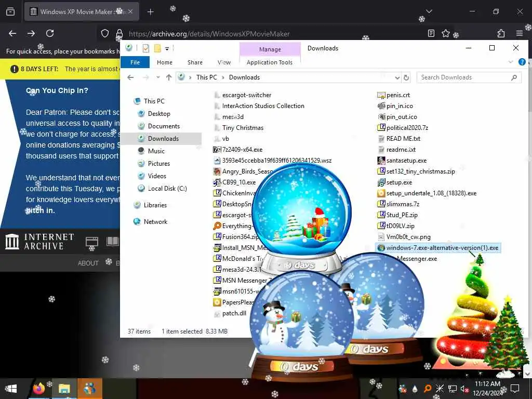Select the santasetup.exe file
The width and height of the screenshot is (532, 399).
406,161
